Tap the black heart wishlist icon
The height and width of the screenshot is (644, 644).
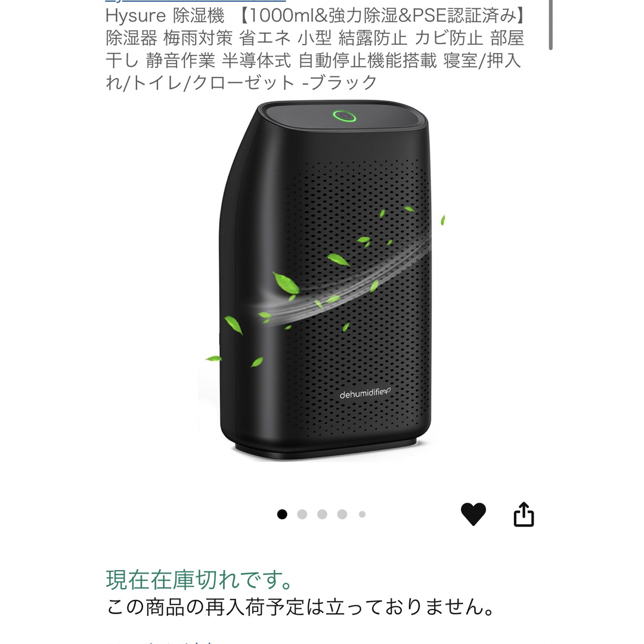click(473, 514)
